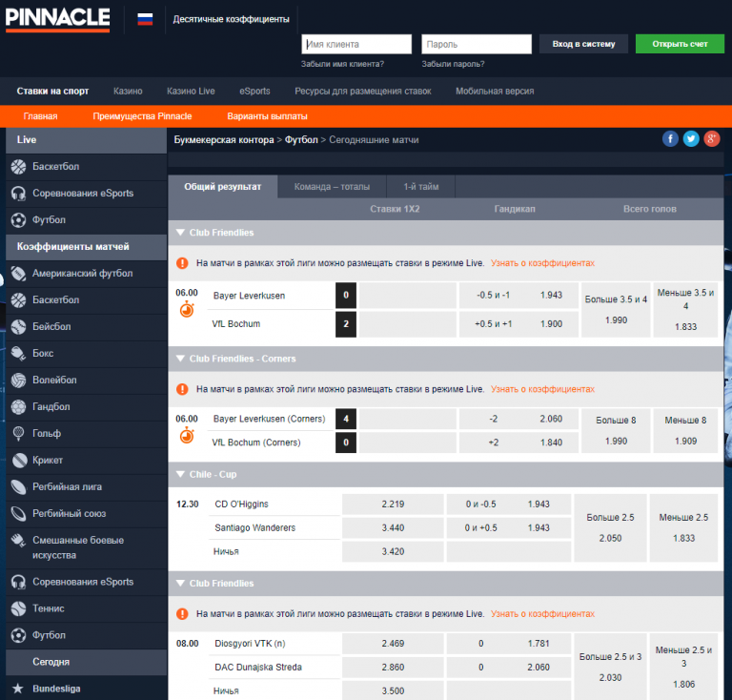Open Сегодня in sidebar football submenu

coord(87,662)
